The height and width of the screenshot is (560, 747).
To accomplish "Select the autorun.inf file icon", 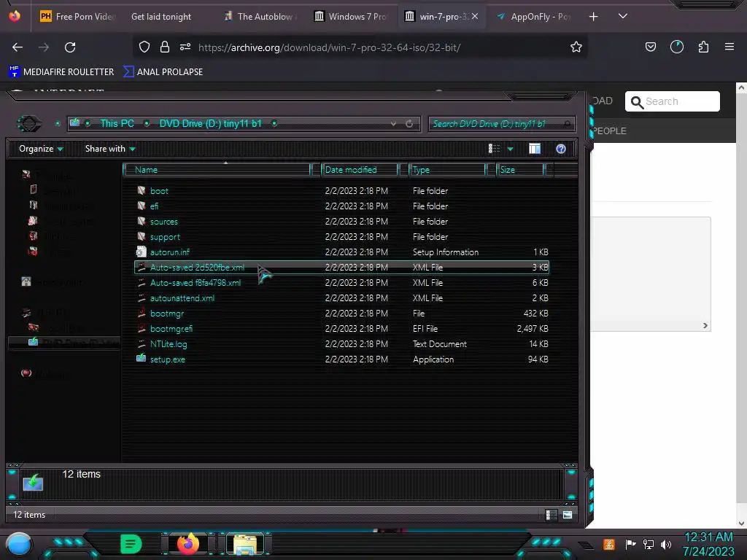I will 141,252.
